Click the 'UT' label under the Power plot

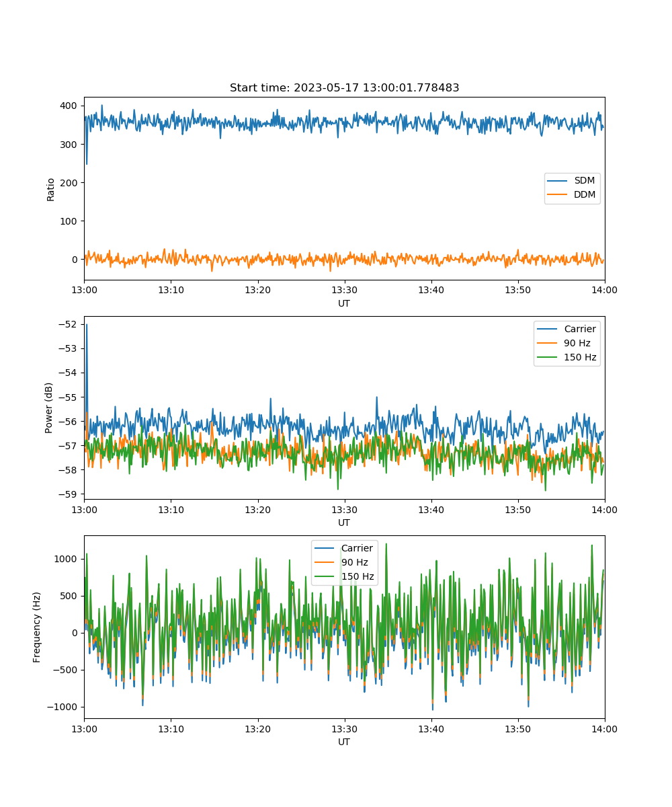tap(344, 523)
